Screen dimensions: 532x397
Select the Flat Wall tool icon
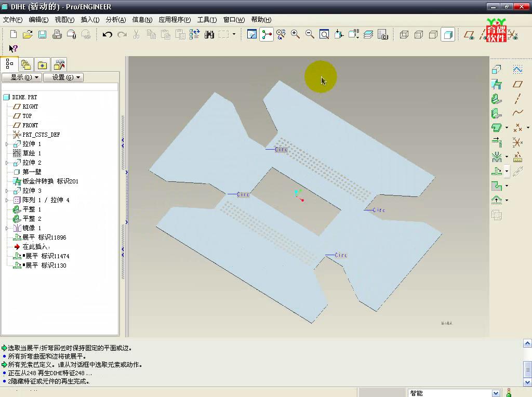coord(496,99)
